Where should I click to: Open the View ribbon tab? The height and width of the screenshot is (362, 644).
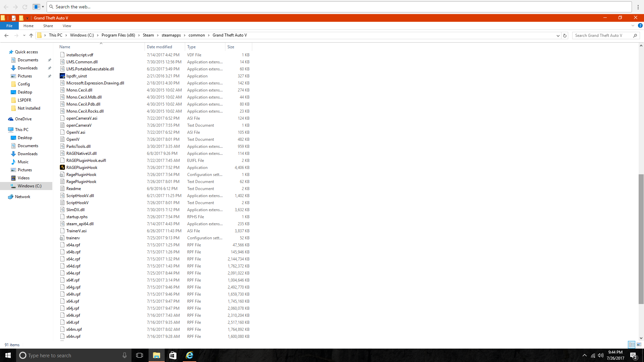[x=67, y=26]
